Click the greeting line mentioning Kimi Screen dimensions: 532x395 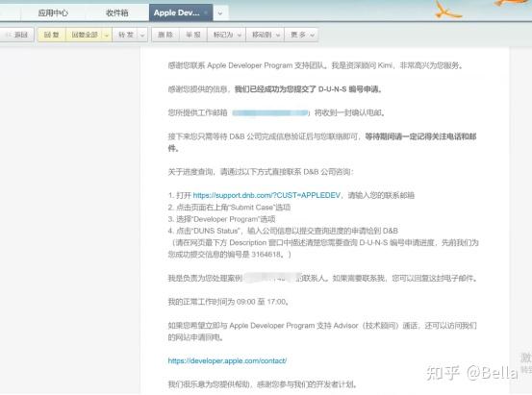point(316,65)
